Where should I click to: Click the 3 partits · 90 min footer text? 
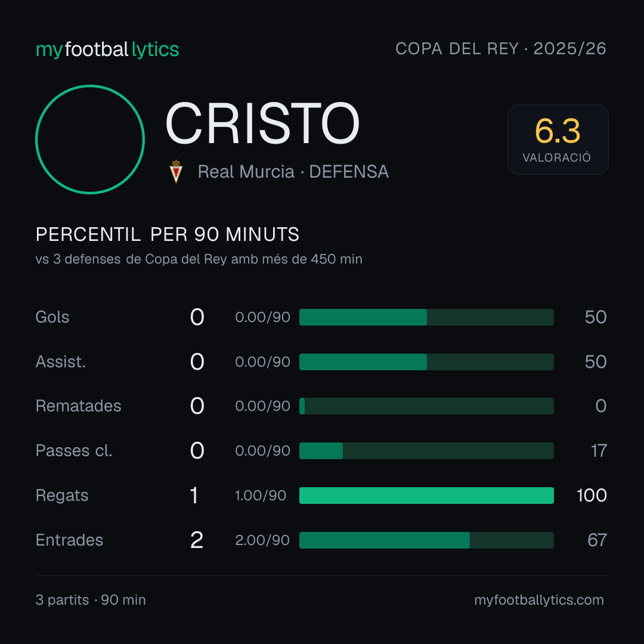click(91, 600)
